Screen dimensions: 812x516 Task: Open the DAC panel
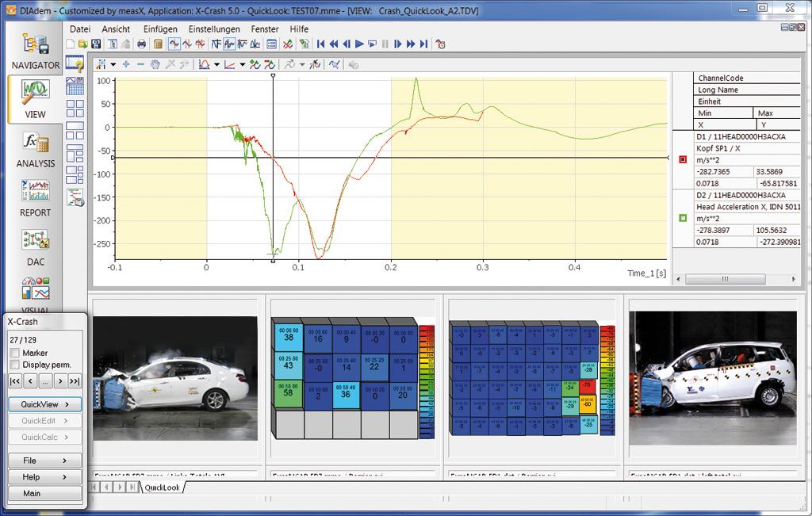[x=35, y=248]
